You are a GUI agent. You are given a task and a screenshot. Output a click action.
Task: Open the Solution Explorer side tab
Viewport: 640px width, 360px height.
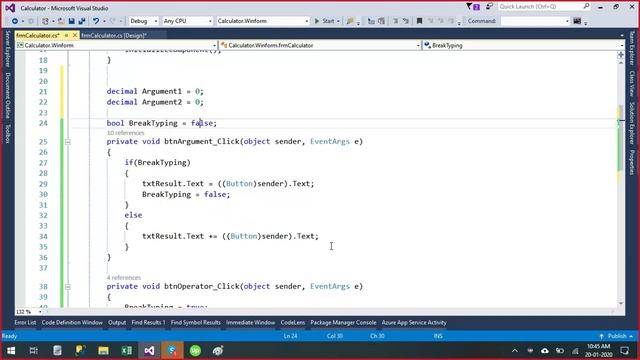[x=632, y=123]
